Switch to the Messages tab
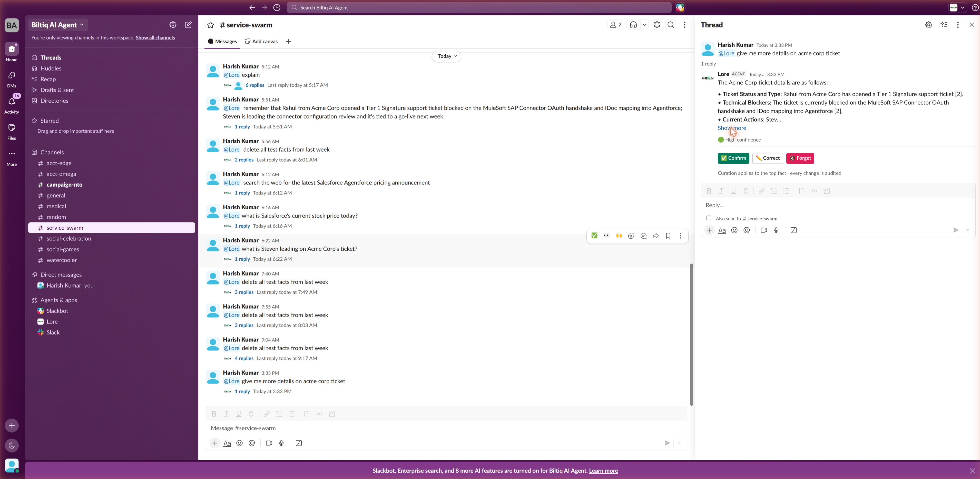Screen dimensions: 980x479 point(223,42)
